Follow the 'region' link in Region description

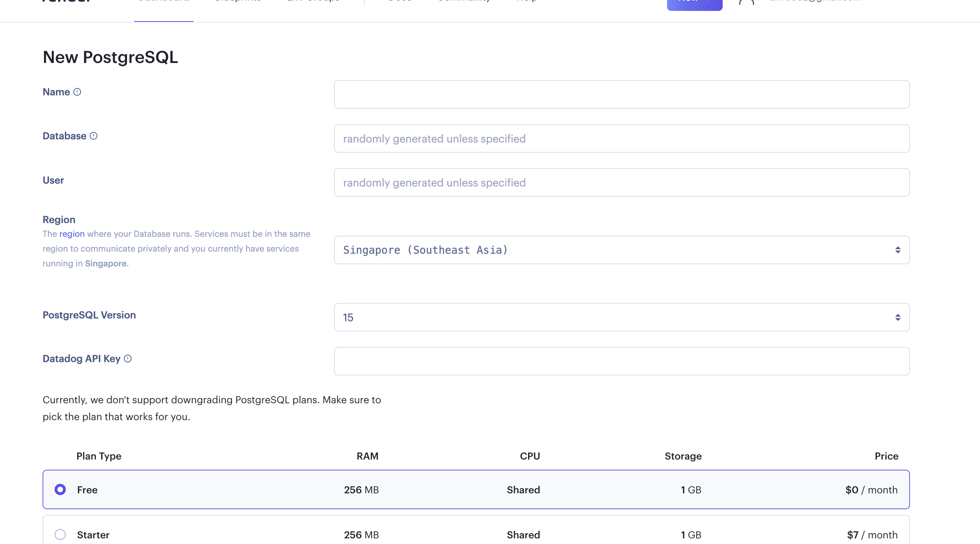(72, 234)
